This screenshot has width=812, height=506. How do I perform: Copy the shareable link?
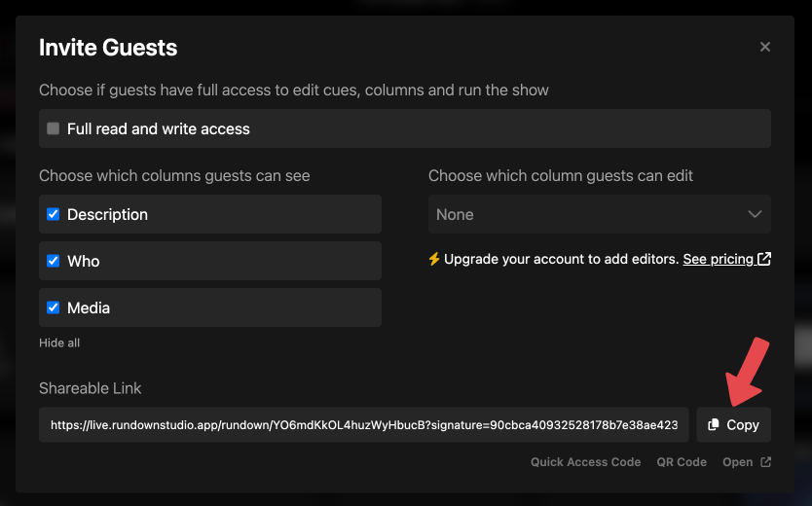click(733, 425)
